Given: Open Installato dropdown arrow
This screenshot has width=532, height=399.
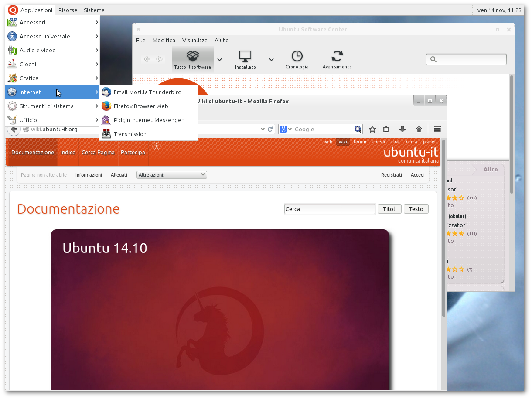Looking at the screenshot, I should 272,60.
